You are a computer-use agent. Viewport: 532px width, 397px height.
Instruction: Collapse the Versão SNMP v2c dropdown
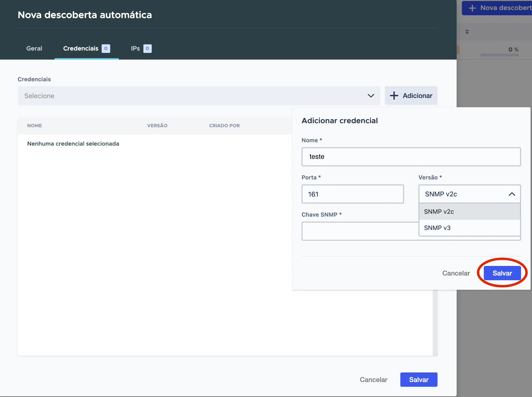click(x=469, y=194)
